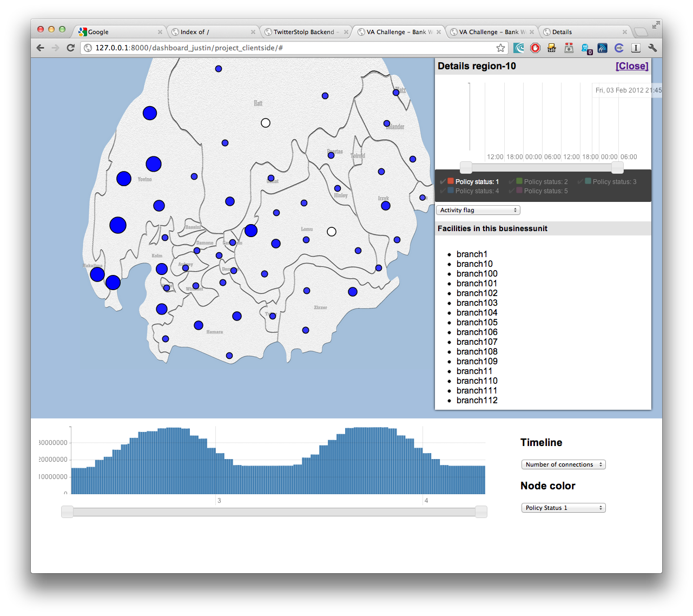This screenshot has height=616, width=693.
Task: Click the blue RSS feed extension icon
Action: 602,48
